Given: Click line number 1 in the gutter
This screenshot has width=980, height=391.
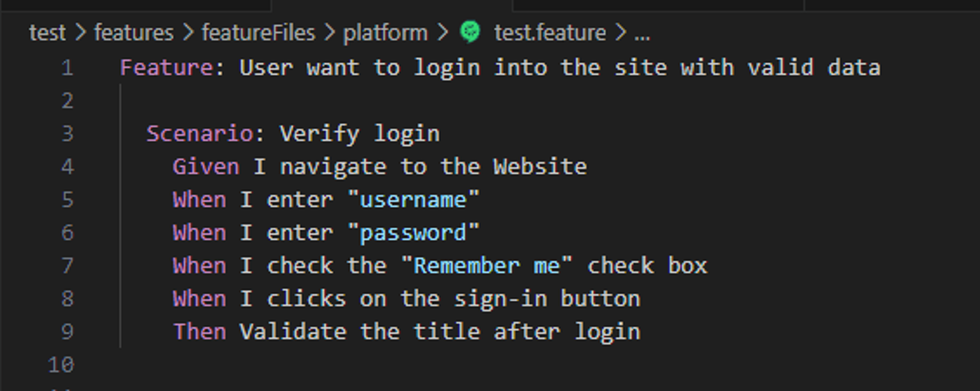Looking at the screenshot, I should click(x=67, y=68).
